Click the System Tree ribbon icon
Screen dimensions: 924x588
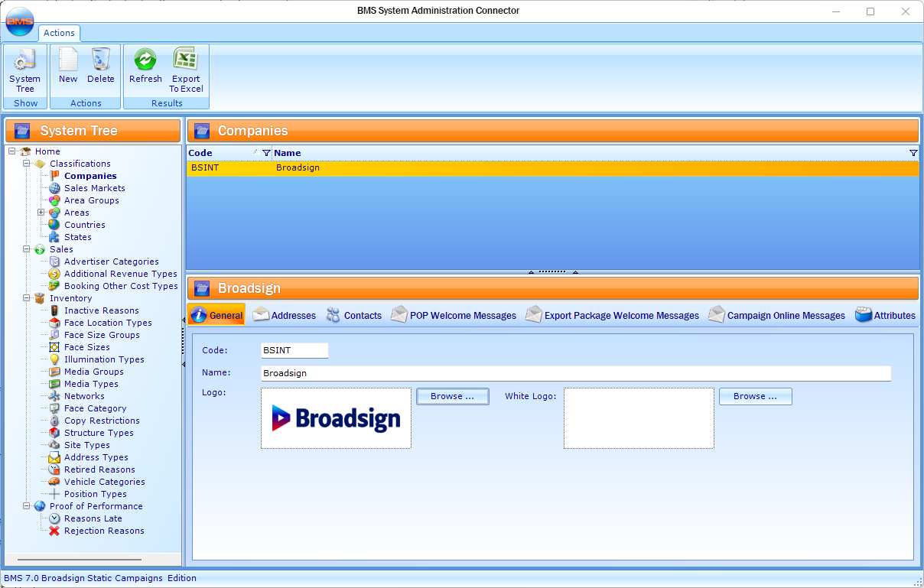point(25,60)
